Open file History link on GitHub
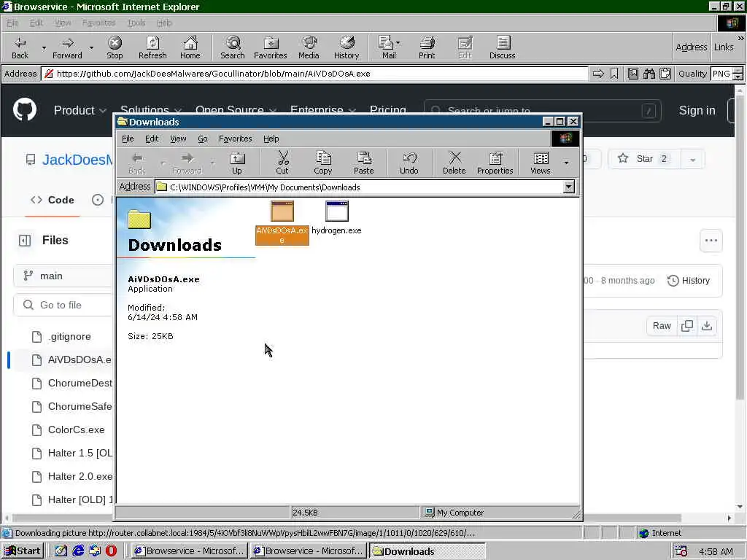This screenshot has height=560, width=747. (689, 281)
